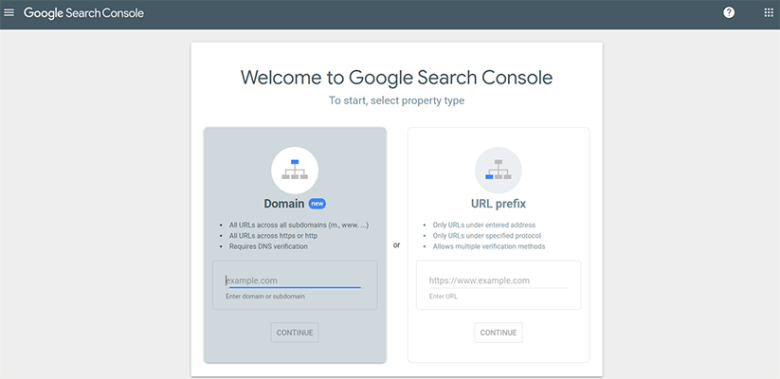Click the Domain sitemap hierarchy icon
Screen dimensions: 780x379
294,170
